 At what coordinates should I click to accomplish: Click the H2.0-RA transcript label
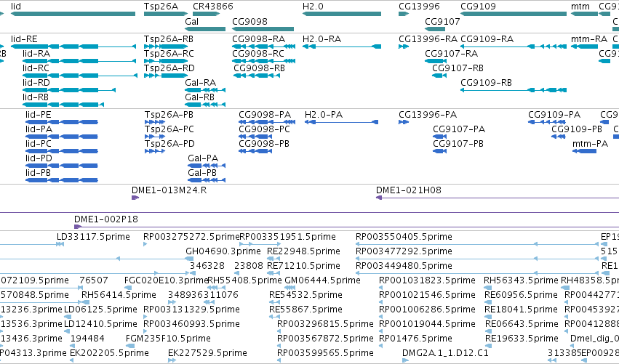(322, 39)
